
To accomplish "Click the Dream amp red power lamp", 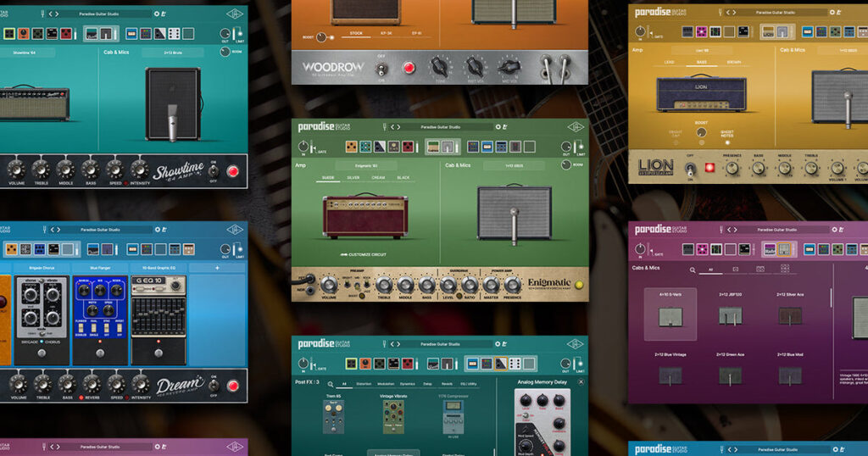I will pyautogui.click(x=233, y=386).
